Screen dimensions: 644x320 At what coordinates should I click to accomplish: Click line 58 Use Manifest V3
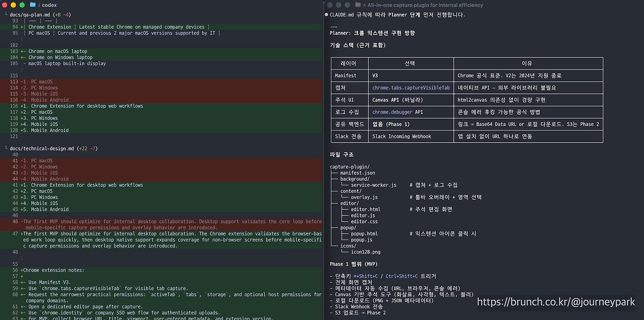click(x=161, y=282)
